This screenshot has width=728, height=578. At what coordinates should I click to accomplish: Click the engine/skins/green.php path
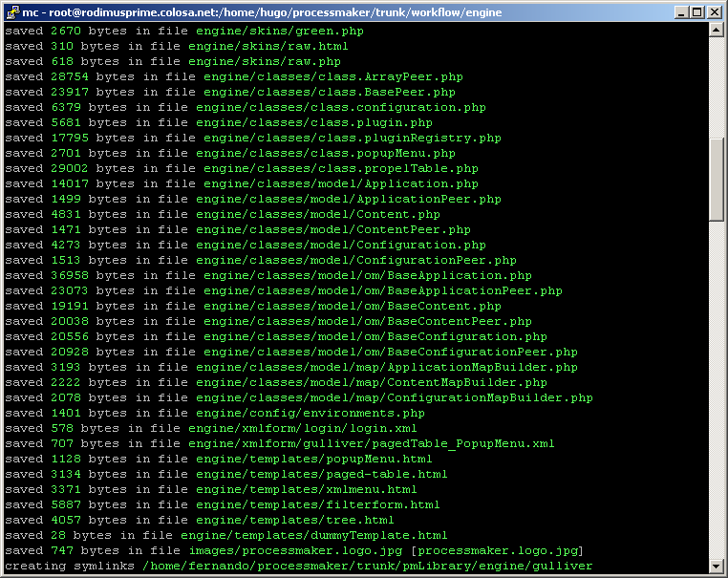click(266, 31)
